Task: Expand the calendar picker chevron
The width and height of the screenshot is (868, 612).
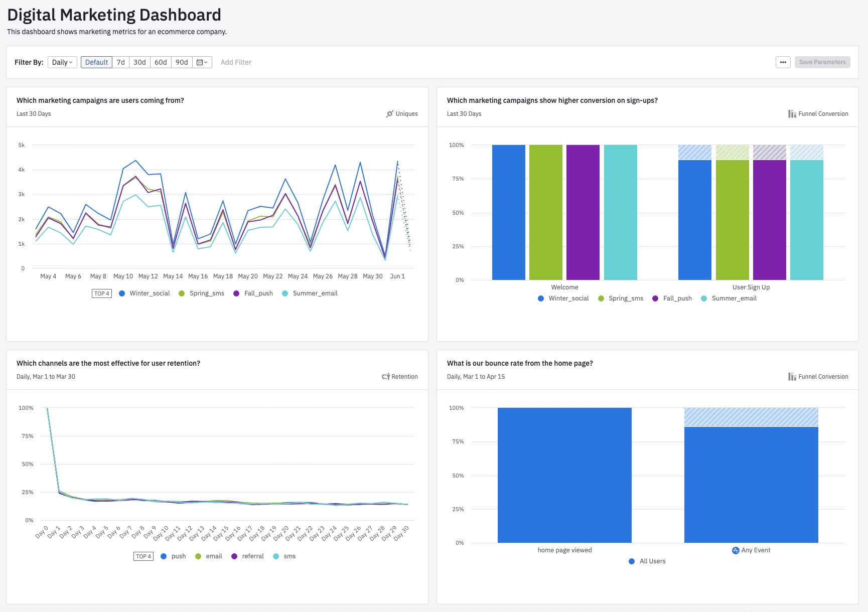Action: [206, 62]
